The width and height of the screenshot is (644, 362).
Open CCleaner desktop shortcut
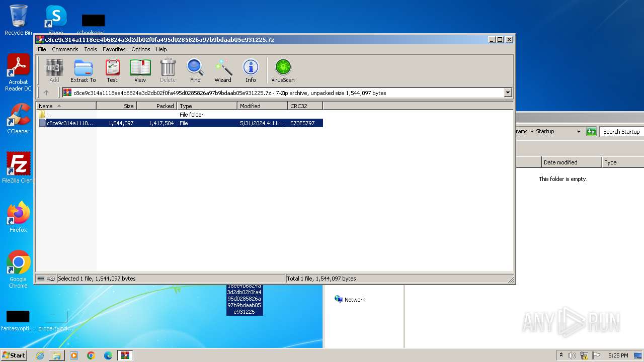point(18,119)
